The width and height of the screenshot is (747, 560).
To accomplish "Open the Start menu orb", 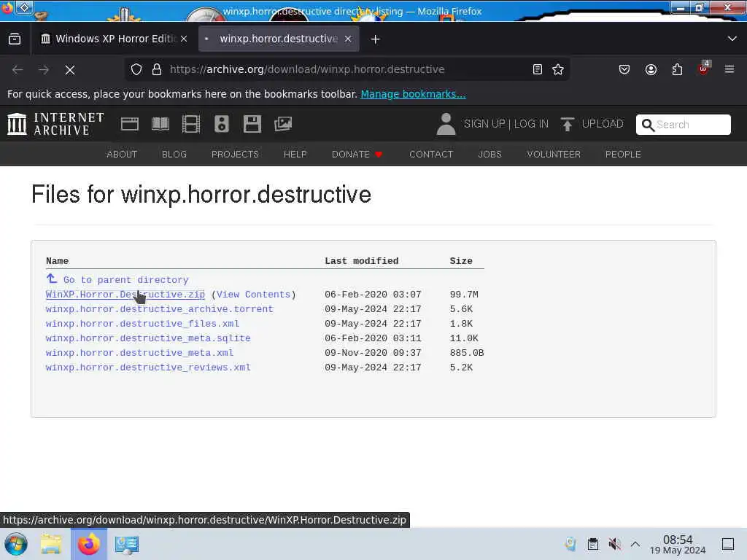I will 16,544.
